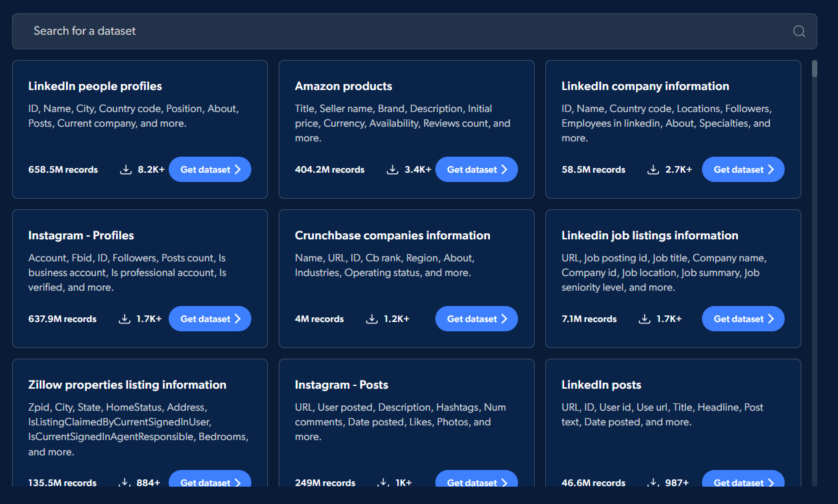Click download icon on LinkedIn company information
Screen dimensions: 838x504
click(x=653, y=169)
